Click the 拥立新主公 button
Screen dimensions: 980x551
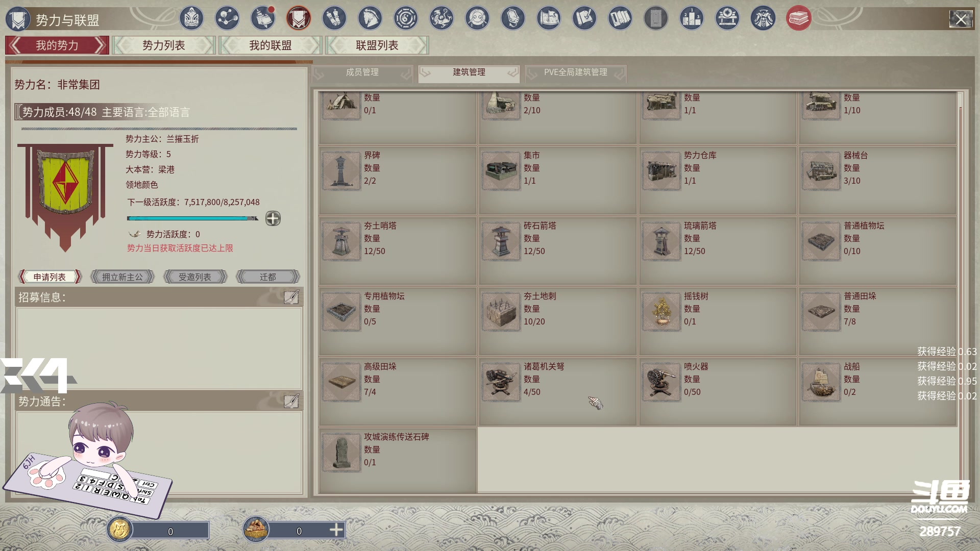coord(122,277)
